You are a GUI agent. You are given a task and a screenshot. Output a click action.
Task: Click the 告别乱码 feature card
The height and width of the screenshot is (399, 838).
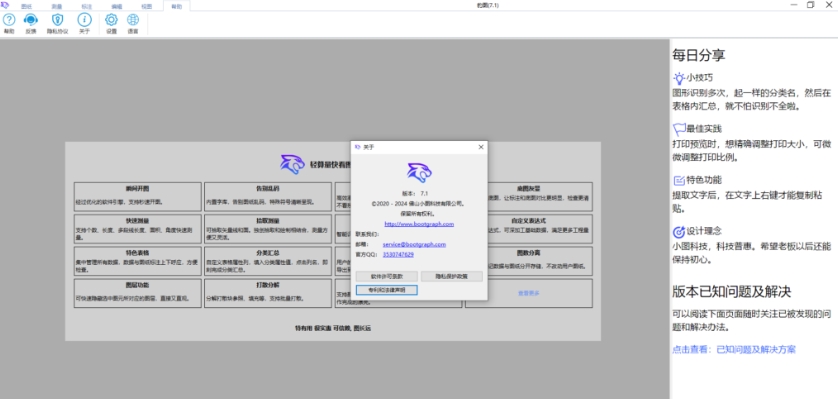pos(268,197)
